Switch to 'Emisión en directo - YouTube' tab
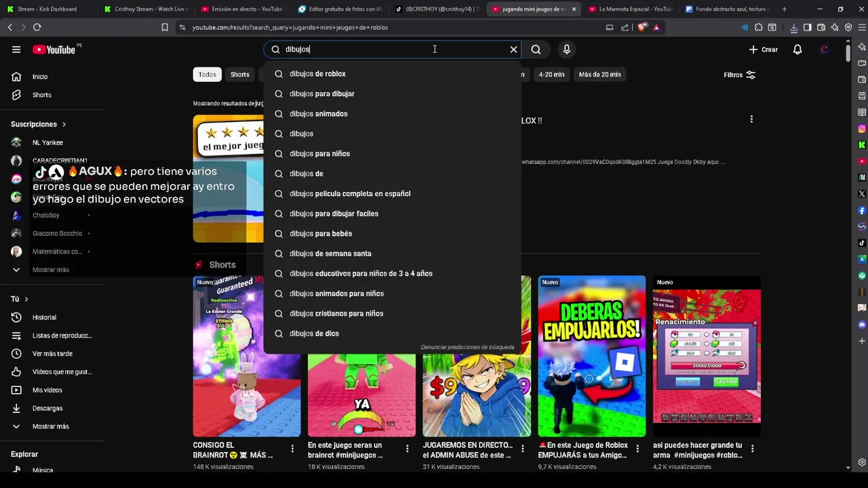The width and height of the screenshot is (868, 488). (x=245, y=9)
